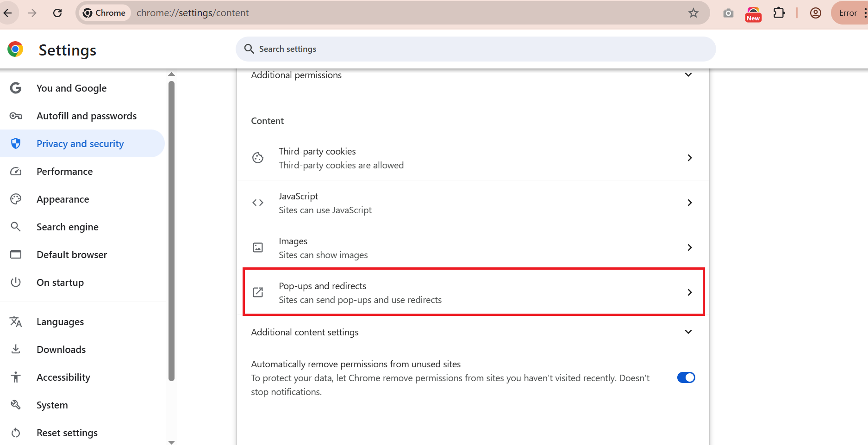Click the sidebar scroll down arrow
868x445 pixels.
172,442
